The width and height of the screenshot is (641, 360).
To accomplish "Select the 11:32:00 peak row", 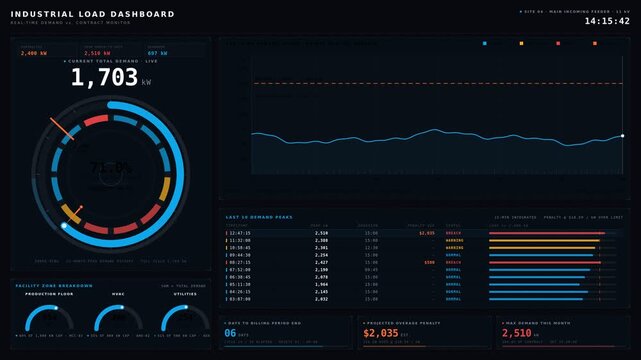I will [x=424, y=241].
